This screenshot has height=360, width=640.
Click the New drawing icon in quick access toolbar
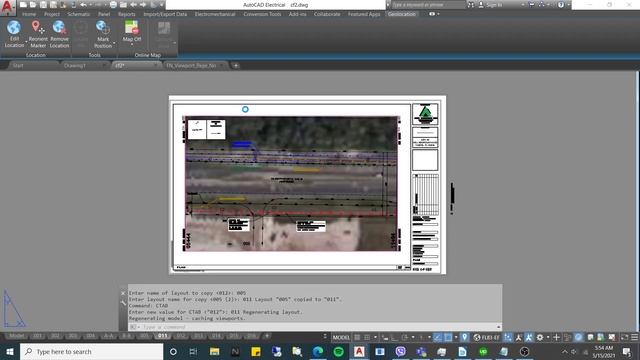click(23, 5)
